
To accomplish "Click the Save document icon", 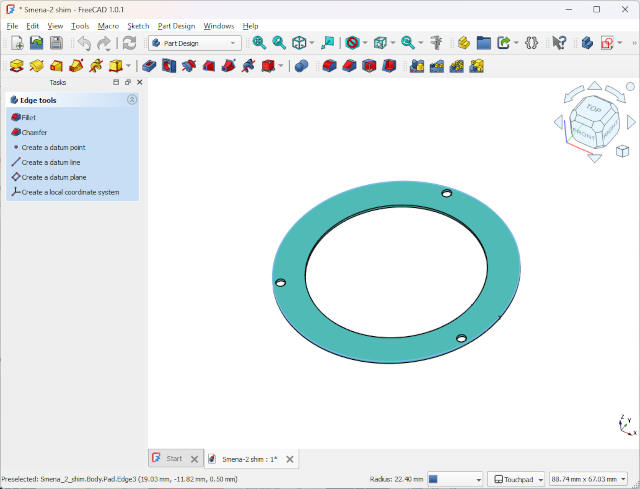I will click(x=56, y=43).
